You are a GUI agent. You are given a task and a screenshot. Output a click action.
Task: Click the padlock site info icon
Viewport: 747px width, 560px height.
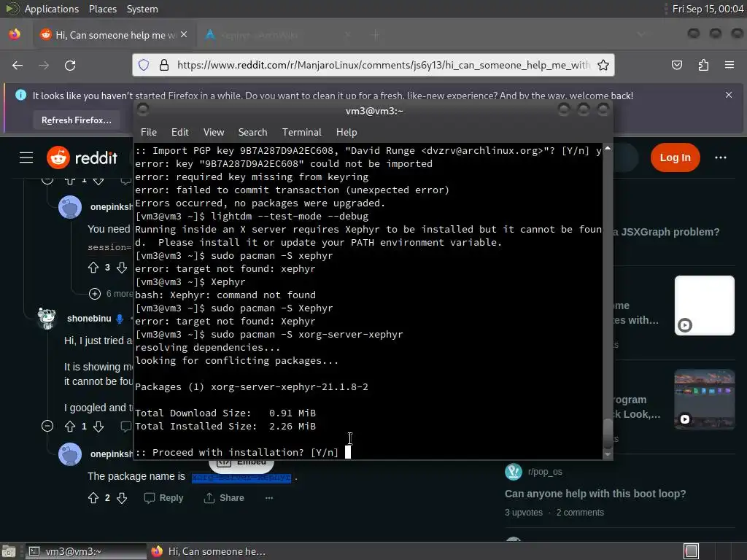pos(164,65)
